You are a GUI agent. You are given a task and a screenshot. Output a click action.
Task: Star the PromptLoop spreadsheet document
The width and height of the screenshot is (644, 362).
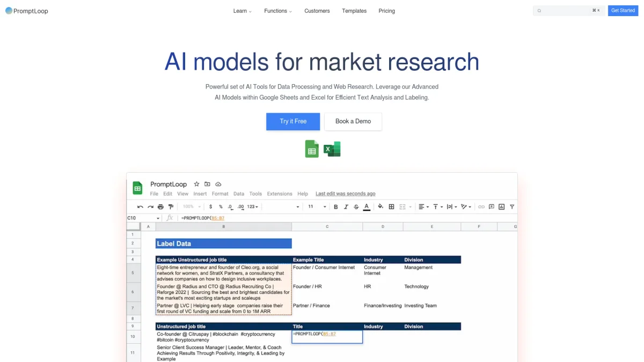196,184
